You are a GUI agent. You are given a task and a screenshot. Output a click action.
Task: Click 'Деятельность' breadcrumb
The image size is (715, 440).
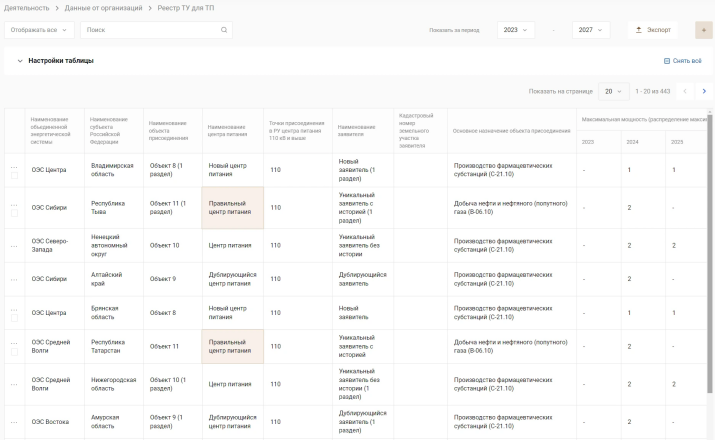tap(26, 8)
